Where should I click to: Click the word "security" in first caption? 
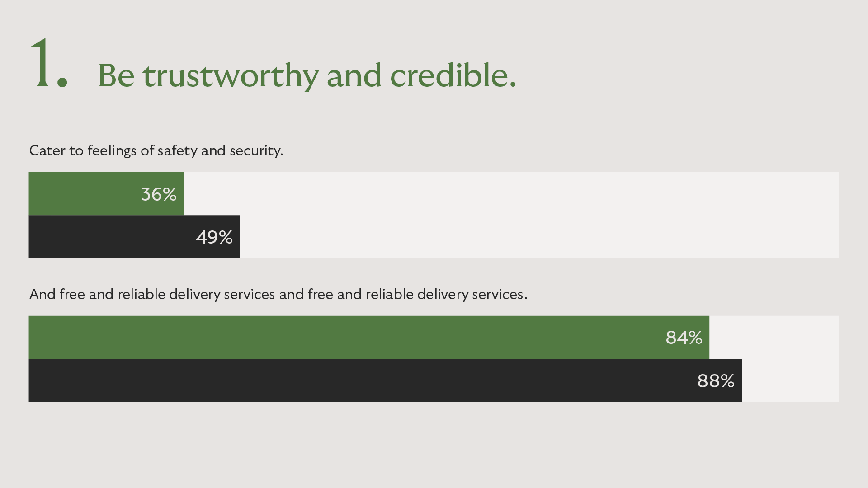[255, 150]
